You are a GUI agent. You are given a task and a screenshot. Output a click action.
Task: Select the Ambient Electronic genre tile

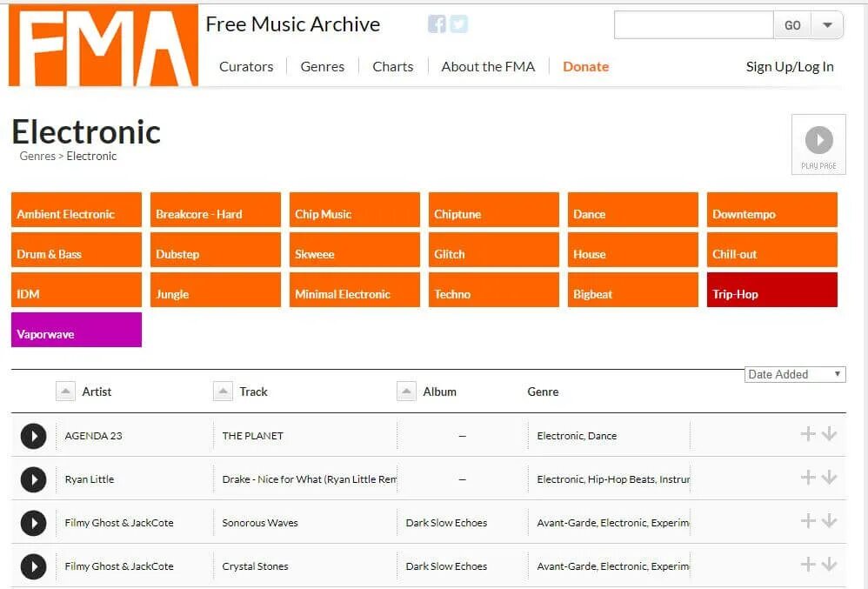(77, 210)
